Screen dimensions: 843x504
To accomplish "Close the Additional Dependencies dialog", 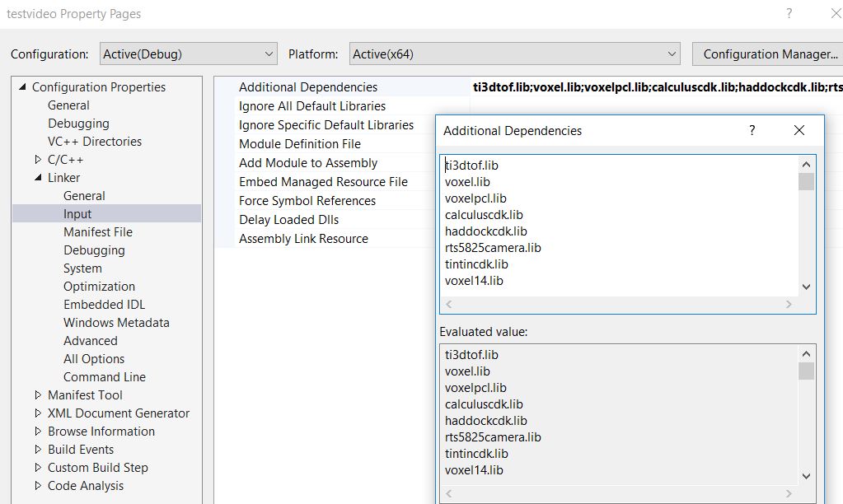I will pyautogui.click(x=798, y=130).
